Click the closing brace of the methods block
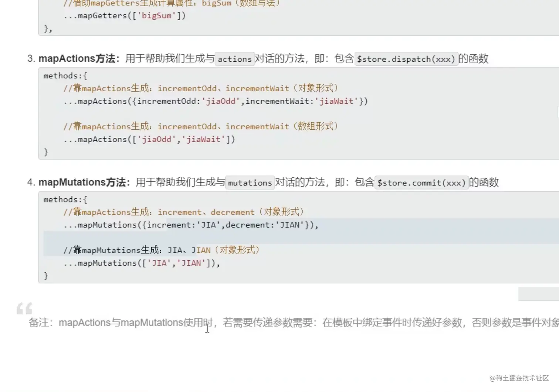This screenshot has width=559, height=392. [46, 275]
